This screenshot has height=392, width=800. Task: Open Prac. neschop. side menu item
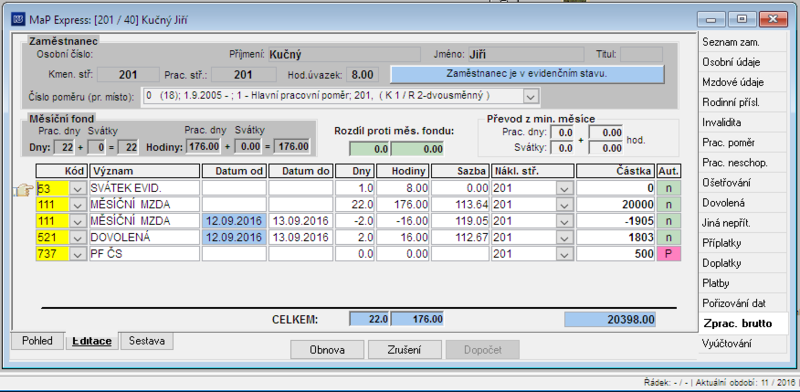(742, 163)
